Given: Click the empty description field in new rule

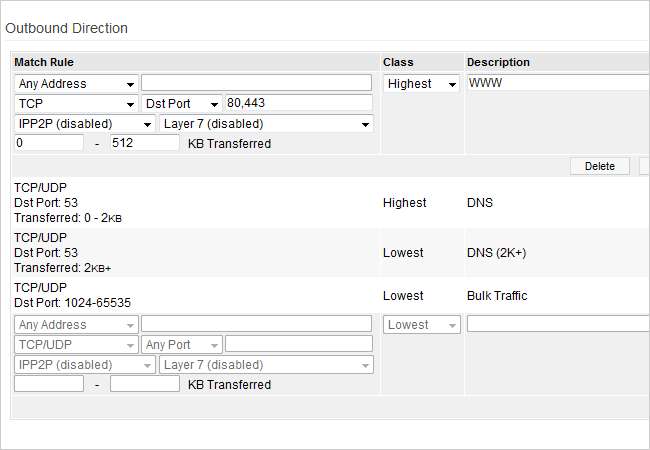Looking at the screenshot, I should tap(557, 325).
